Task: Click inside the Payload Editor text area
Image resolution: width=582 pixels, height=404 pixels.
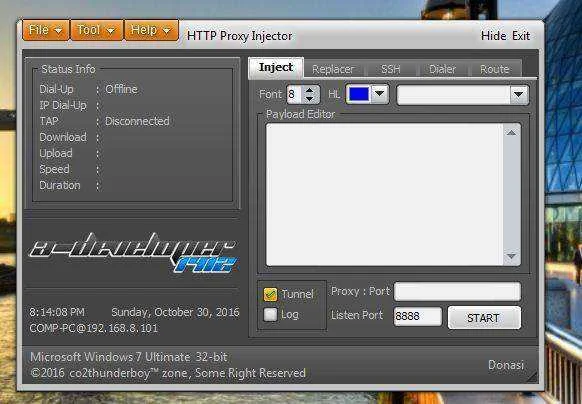Action: point(384,195)
